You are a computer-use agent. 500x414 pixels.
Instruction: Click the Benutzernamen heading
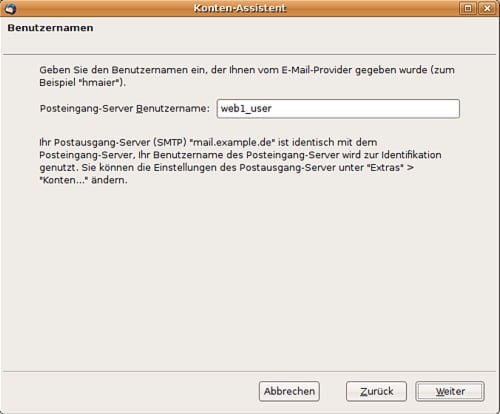coord(50,28)
